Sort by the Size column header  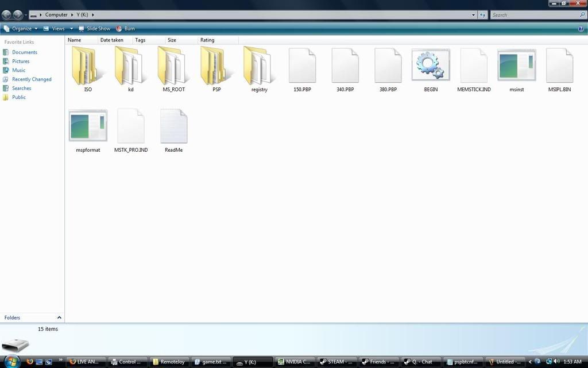(182, 40)
